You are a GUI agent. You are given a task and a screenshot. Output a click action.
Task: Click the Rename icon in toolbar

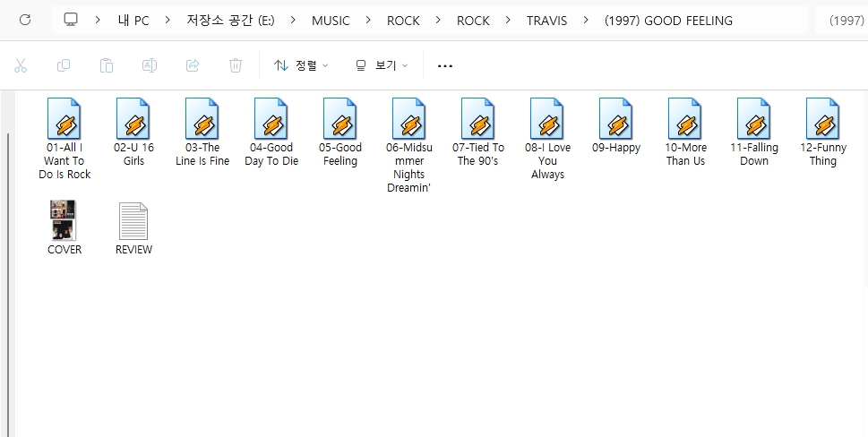(x=150, y=65)
